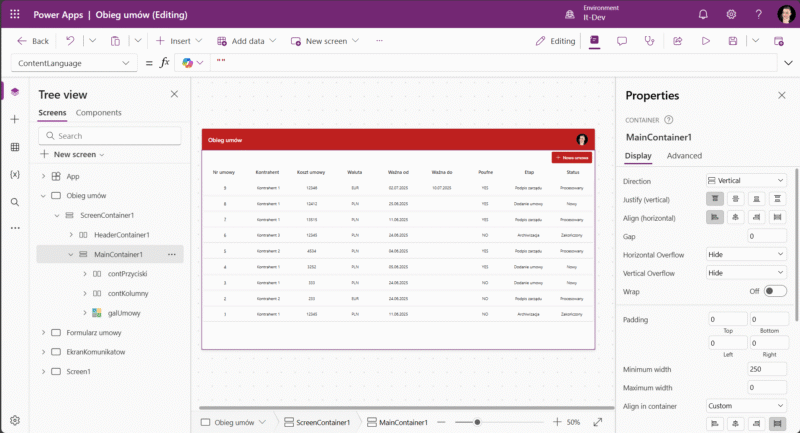
Task: Open Variables pane in left sidebar
Action: (x=15, y=174)
